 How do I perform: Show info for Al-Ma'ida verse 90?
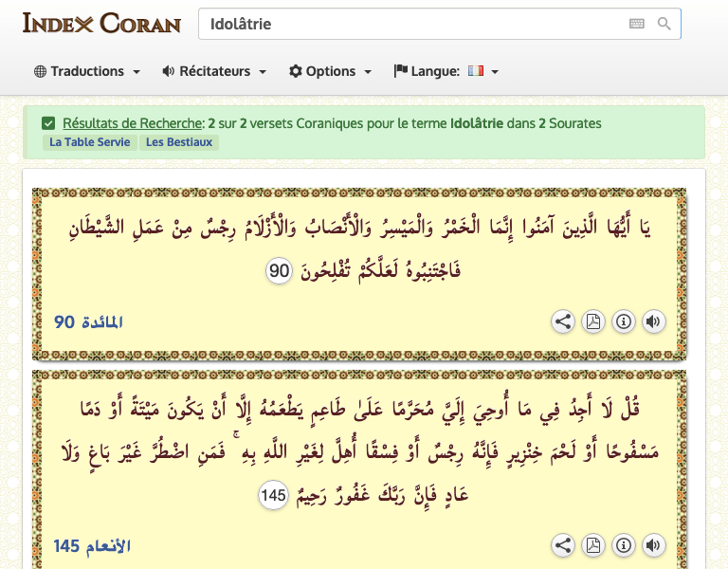coord(623,321)
